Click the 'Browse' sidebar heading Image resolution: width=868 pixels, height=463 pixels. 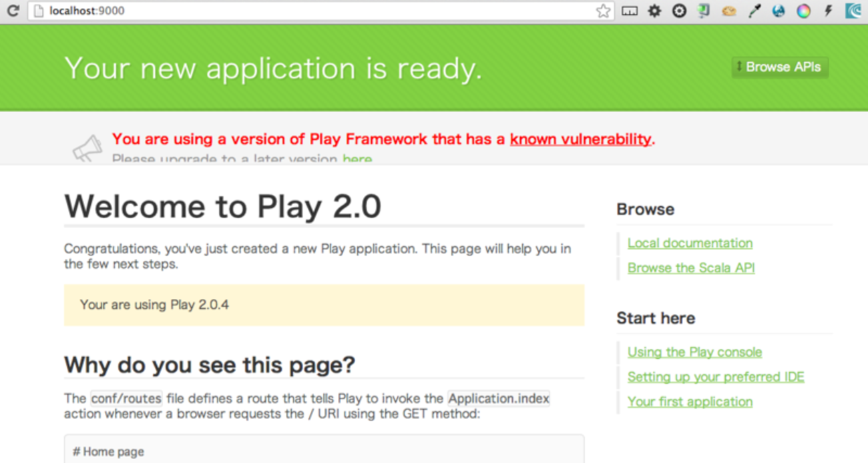pos(645,209)
